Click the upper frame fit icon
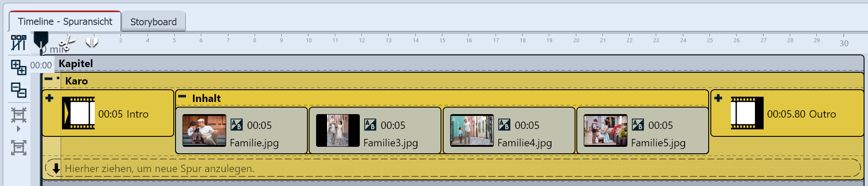Image resolution: width=868 pixels, height=186 pixels. coord(18,115)
